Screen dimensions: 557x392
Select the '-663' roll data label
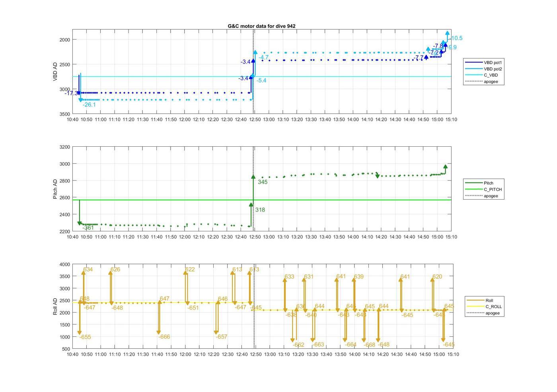318,345
